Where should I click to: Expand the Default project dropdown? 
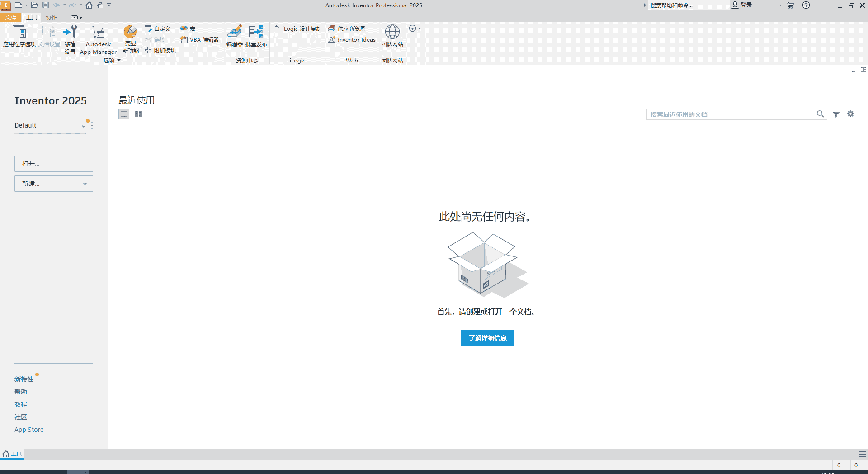pos(83,126)
